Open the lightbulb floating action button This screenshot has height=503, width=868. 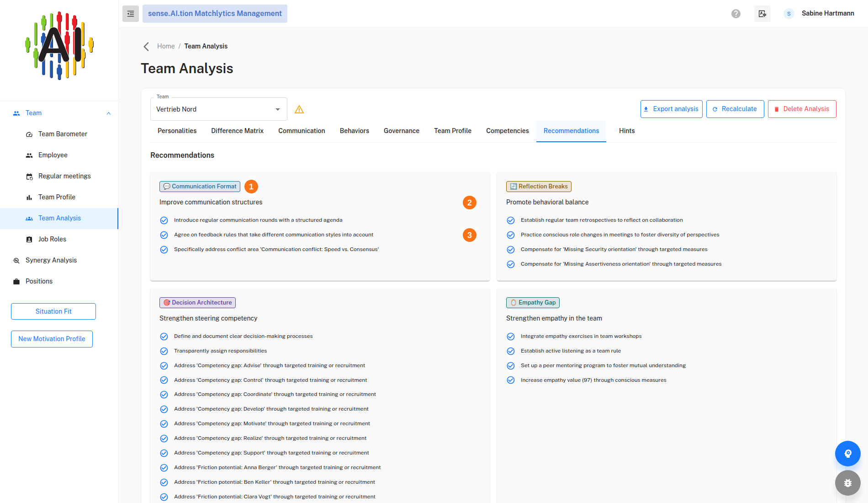click(848, 454)
